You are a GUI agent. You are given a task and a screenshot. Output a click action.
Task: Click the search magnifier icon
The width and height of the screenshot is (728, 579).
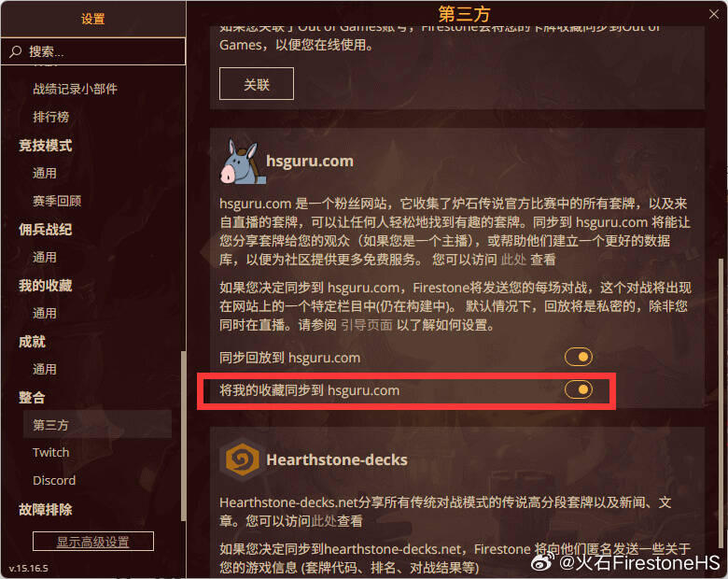(x=15, y=51)
